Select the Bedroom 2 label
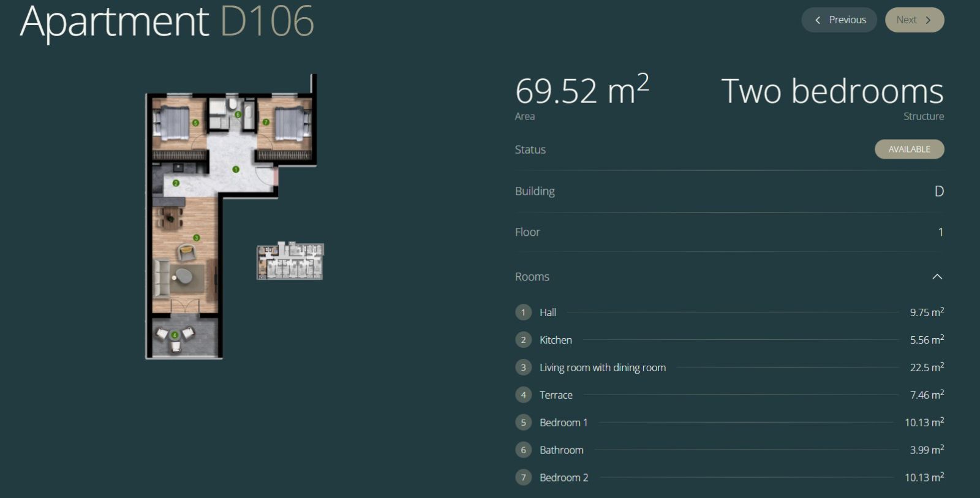 tap(564, 478)
